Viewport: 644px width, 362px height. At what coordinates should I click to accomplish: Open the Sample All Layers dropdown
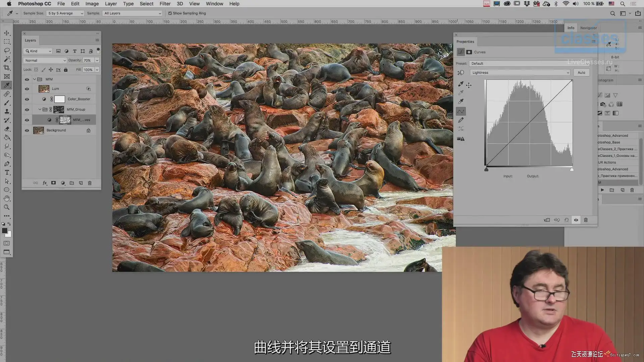(132, 13)
